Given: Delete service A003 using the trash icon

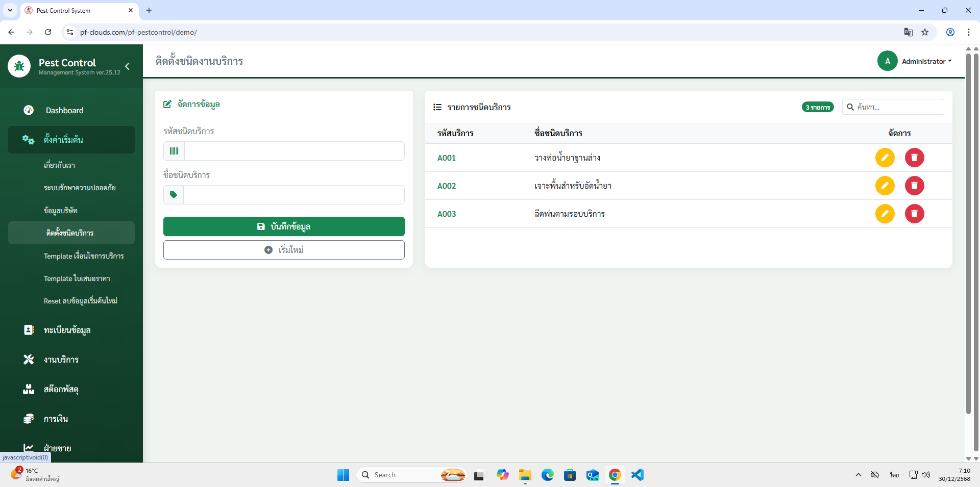Looking at the screenshot, I should [x=914, y=214].
